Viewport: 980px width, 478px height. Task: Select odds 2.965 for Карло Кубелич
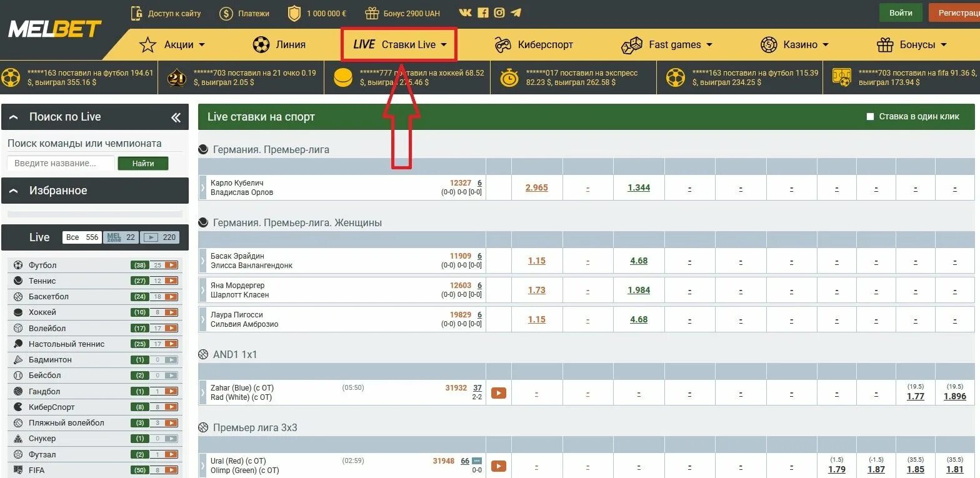[x=537, y=187]
